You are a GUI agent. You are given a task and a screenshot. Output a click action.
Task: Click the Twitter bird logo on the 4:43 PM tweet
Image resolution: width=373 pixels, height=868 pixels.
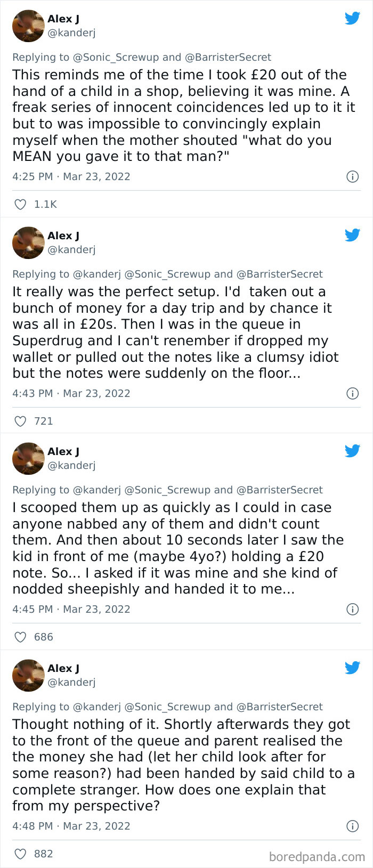click(352, 235)
